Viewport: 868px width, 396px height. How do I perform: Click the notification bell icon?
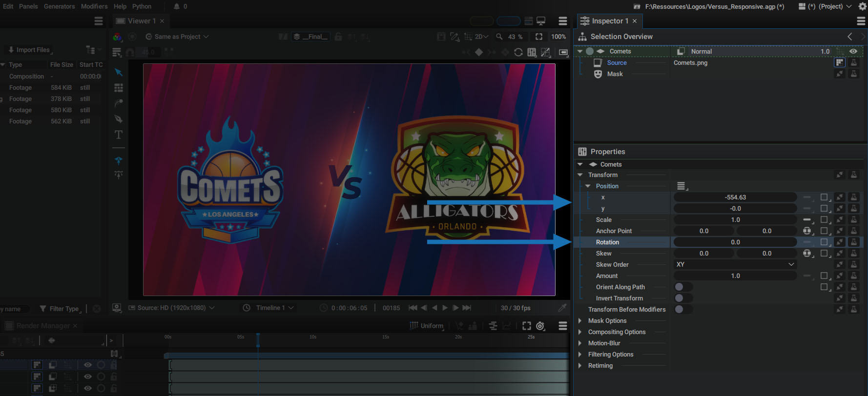[x=176, y=6]
